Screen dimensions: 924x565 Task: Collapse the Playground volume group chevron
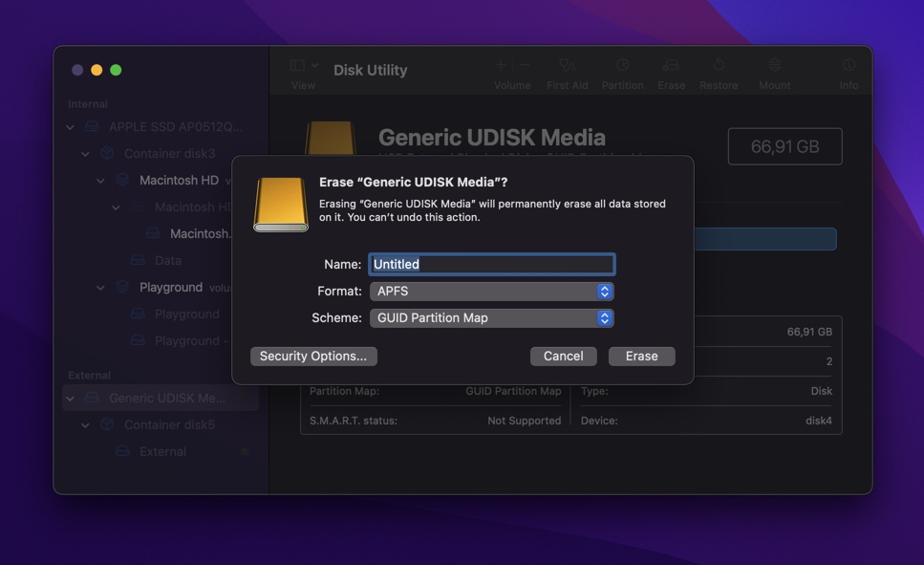coord(100,288)
